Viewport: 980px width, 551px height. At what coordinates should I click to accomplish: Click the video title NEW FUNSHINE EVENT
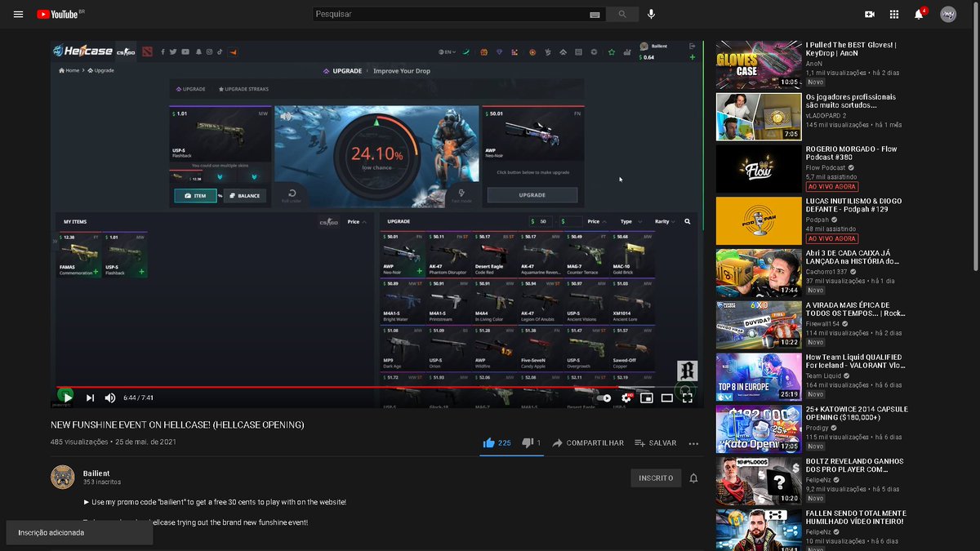(177, 425)
